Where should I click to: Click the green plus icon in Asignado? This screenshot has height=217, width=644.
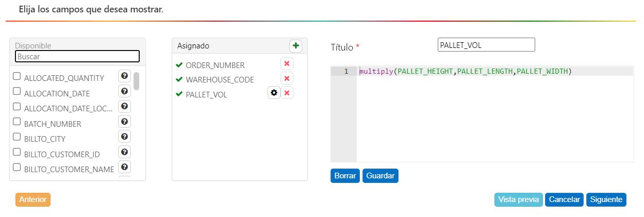click(x=295, y=46)
